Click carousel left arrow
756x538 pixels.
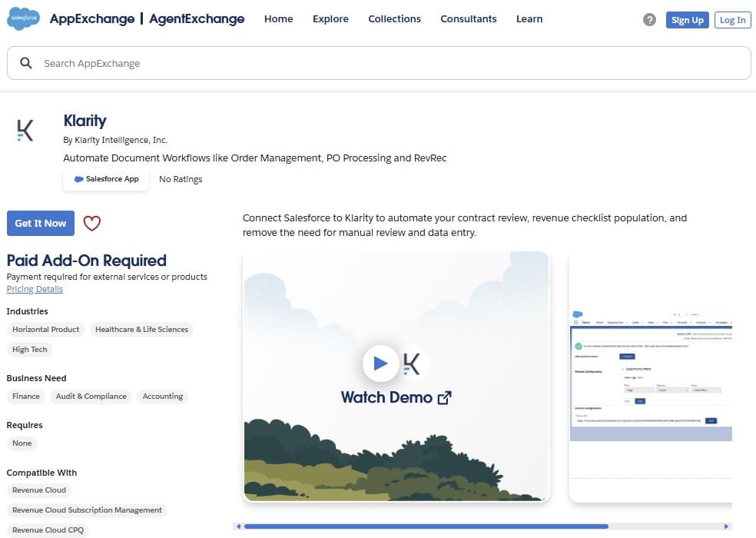[238, 526]
